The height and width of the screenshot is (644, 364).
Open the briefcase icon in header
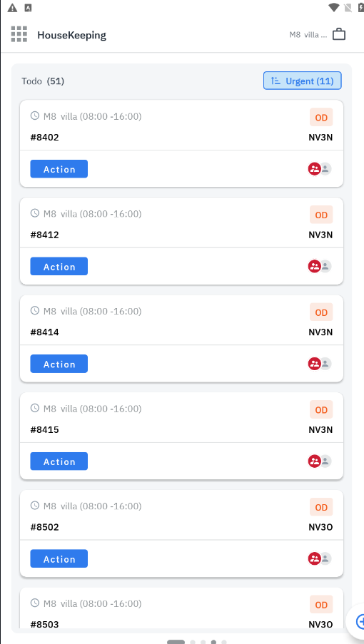point(339,34)
